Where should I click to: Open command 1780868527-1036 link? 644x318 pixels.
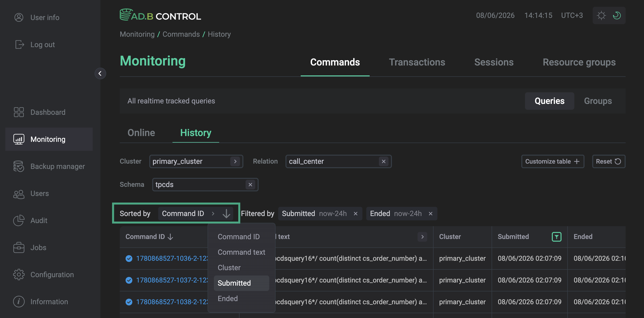coord(172,258)
